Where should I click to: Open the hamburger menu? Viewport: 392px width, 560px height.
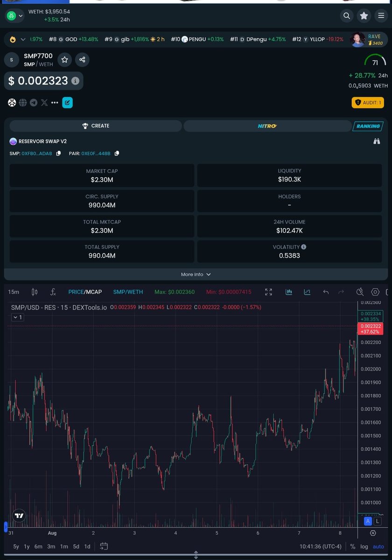click(x=381, y=16)
